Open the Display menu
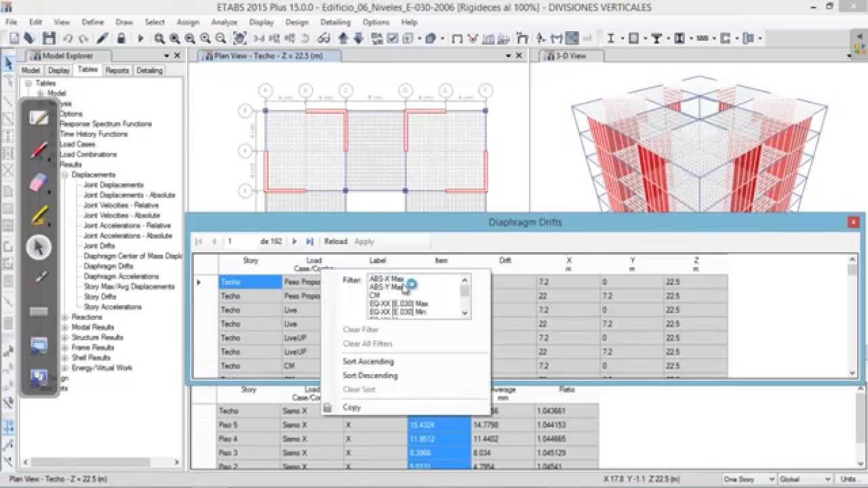868x488 pixels. coord(261,22)
